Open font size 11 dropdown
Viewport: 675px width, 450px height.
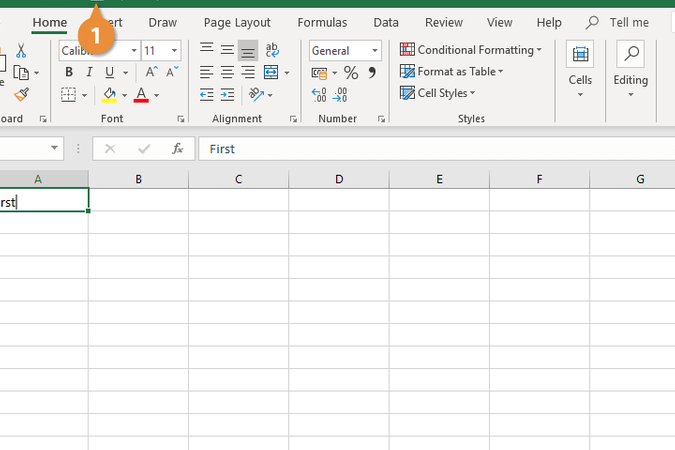click(x=174, y=51)
